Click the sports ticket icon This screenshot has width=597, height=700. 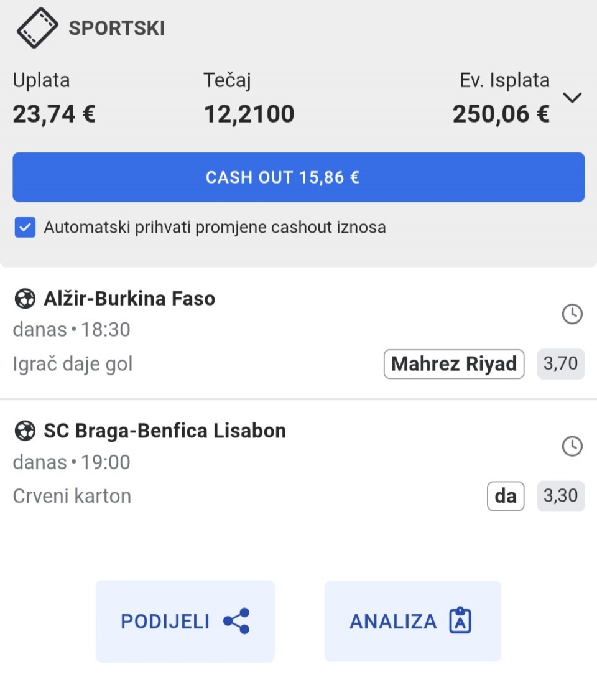(x=37, y=28)
